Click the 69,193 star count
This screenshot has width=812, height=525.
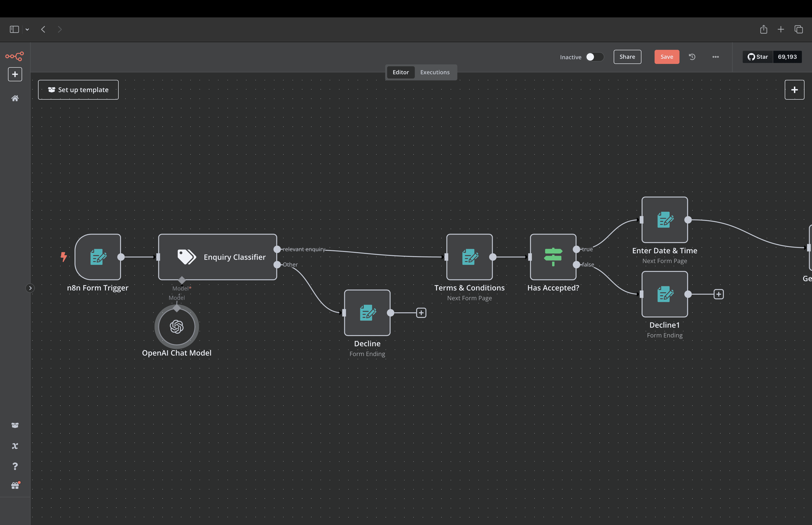[788, 57]
